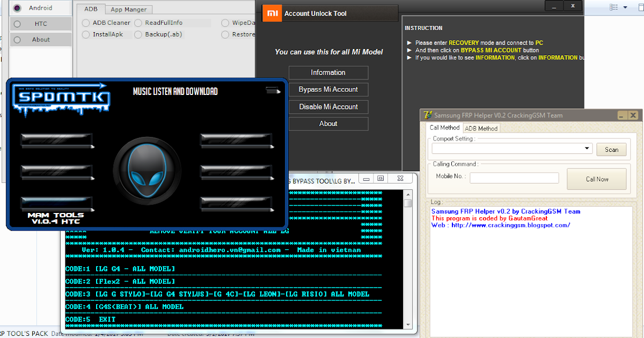Click the 'Account Unlock Tool' title text
The width and height of the screenshot is (644, 338).
pos(316,13)
